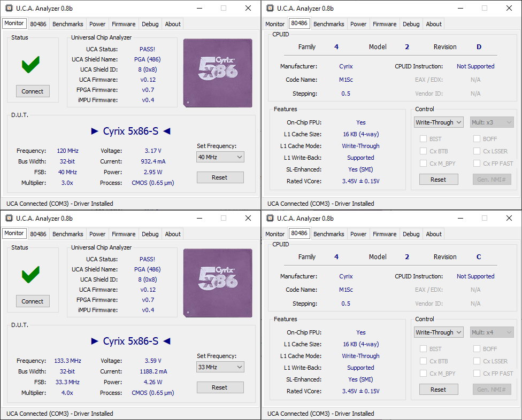Image resolution: width=522 pixels, height=420 pixels.
Task: Click the Cyrix 5x86 chip image in the 133.3 MHz window
Action: [x=218, y=283]
